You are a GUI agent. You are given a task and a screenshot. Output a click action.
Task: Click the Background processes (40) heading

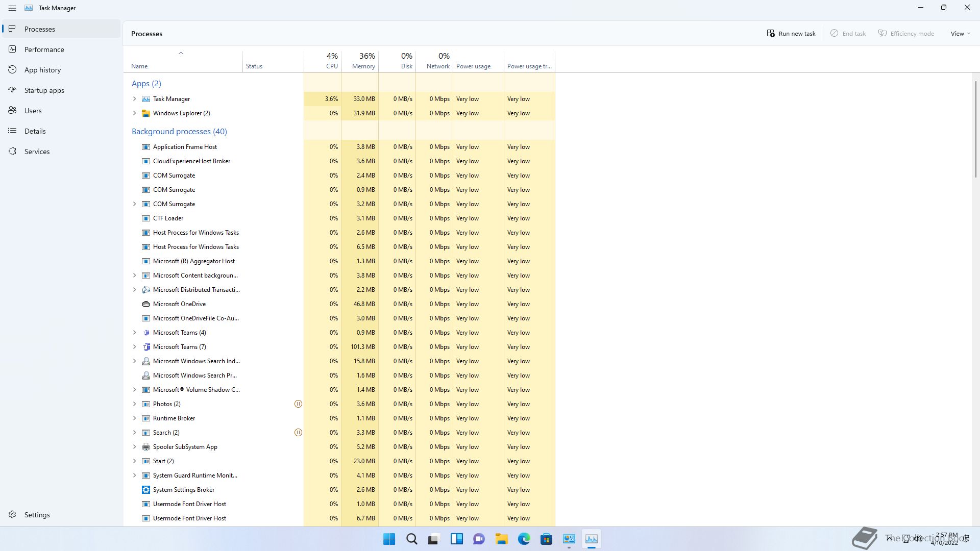pos(179,132)
